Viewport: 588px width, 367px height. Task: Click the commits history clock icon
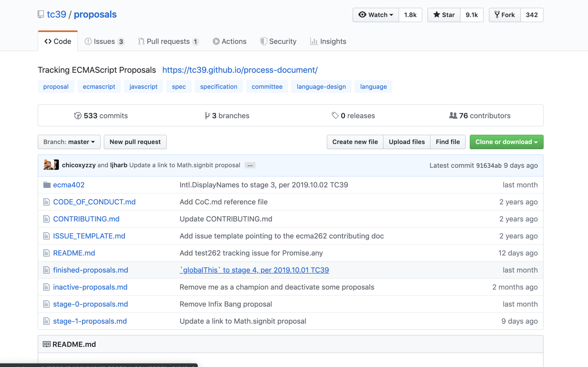coord(78,116)
